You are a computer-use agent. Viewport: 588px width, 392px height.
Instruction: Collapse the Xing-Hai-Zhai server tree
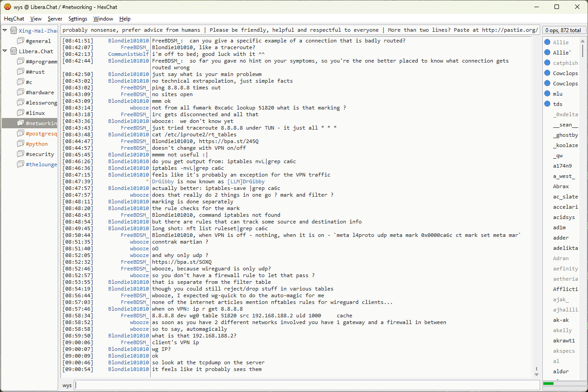click(x=5, y=30)
